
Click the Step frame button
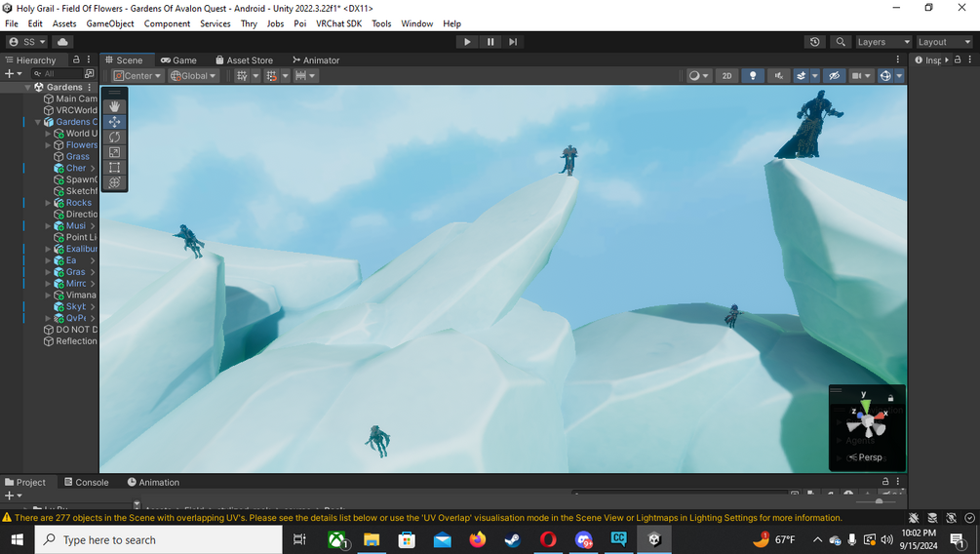[x=513, y=42]
